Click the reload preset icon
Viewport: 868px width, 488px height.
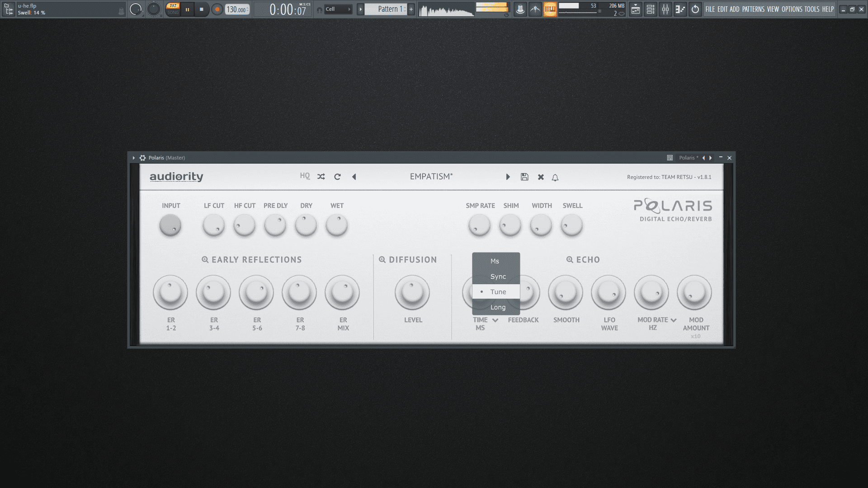click(x=337, y=177)
